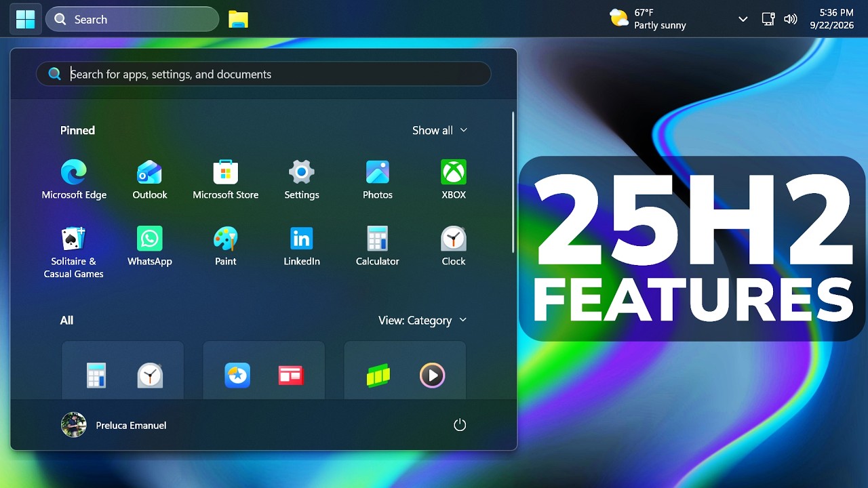Open the Microsoft Store pinned app

click(226, 180)
